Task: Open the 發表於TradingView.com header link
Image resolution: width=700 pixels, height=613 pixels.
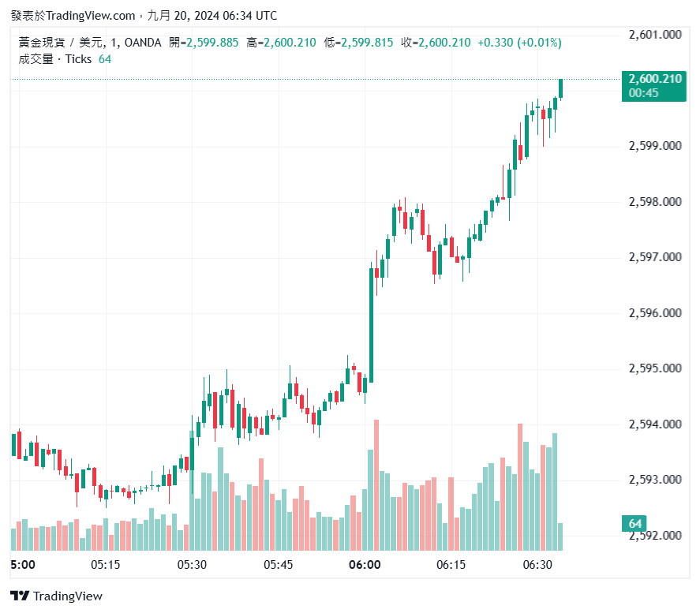Action: coord(73,15)
